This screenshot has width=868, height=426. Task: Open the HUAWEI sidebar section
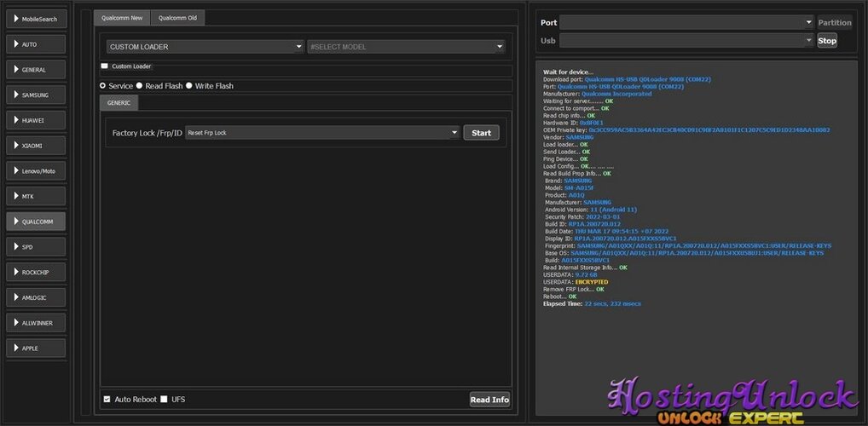36,120
